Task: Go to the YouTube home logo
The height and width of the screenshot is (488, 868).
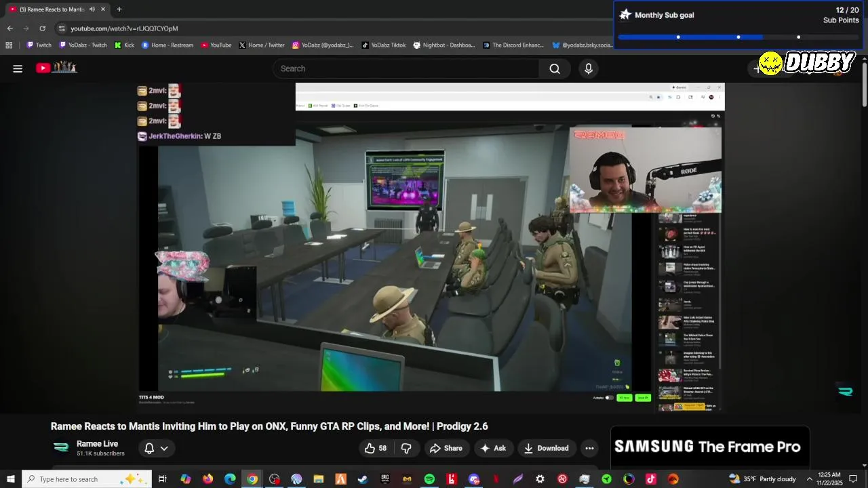Action: [56, 68]
